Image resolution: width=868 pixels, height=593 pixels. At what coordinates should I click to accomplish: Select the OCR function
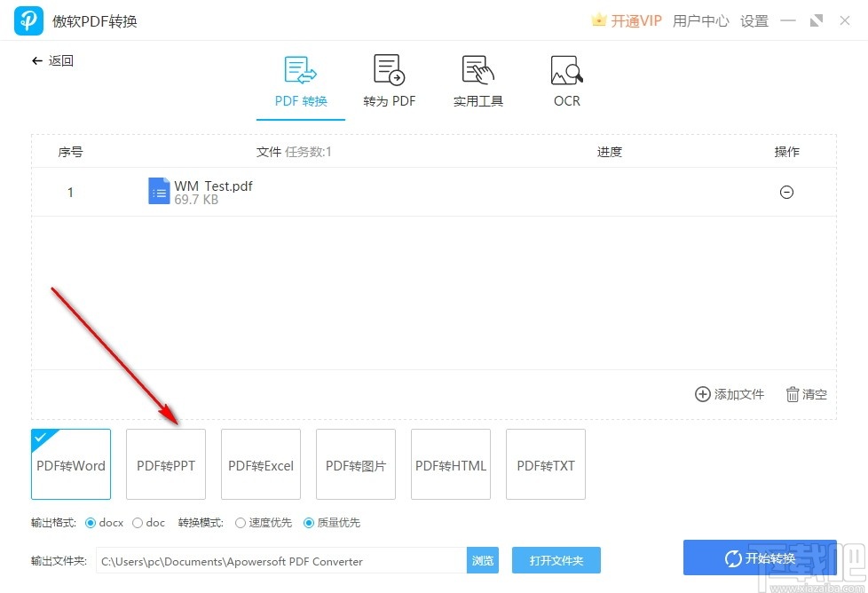[x=565, y=80]
